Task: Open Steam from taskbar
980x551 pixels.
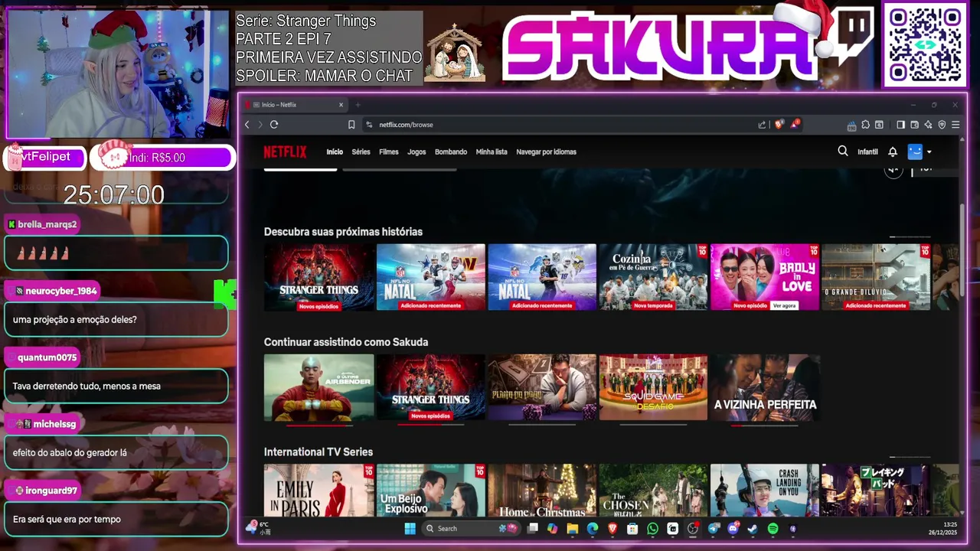Action: click(x=753, y=529)
